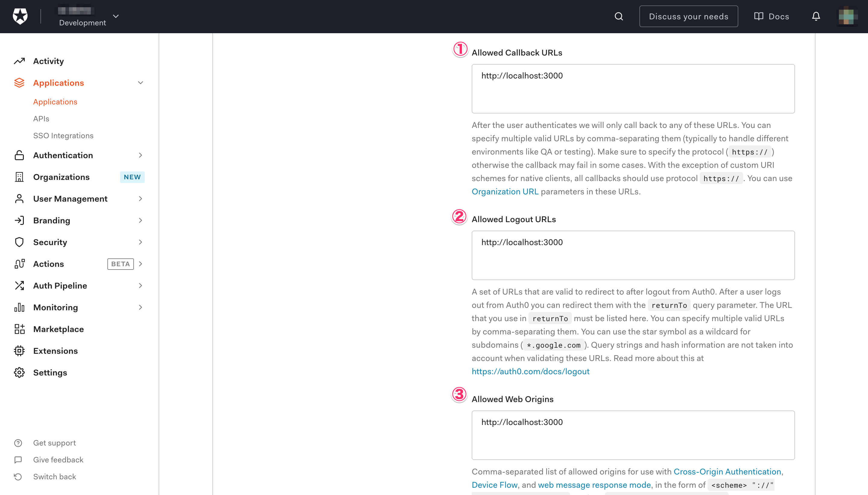The height and width of the screenshot is (495, 868).
Task: Follow the Organization URL link
Action: (x=505, y=191)
